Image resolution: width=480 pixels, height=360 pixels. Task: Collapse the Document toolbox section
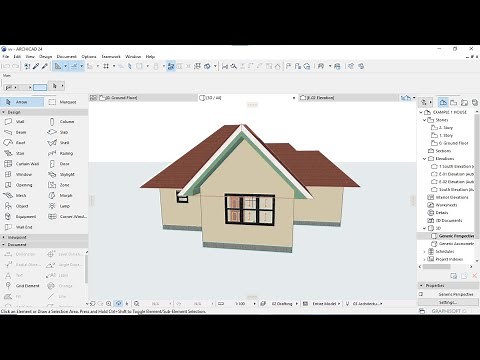3,245
